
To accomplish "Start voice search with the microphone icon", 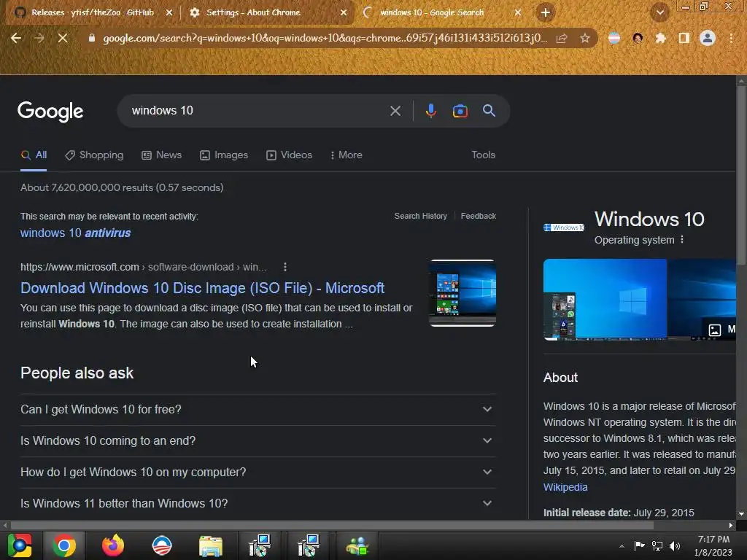I will click(430, 111).
